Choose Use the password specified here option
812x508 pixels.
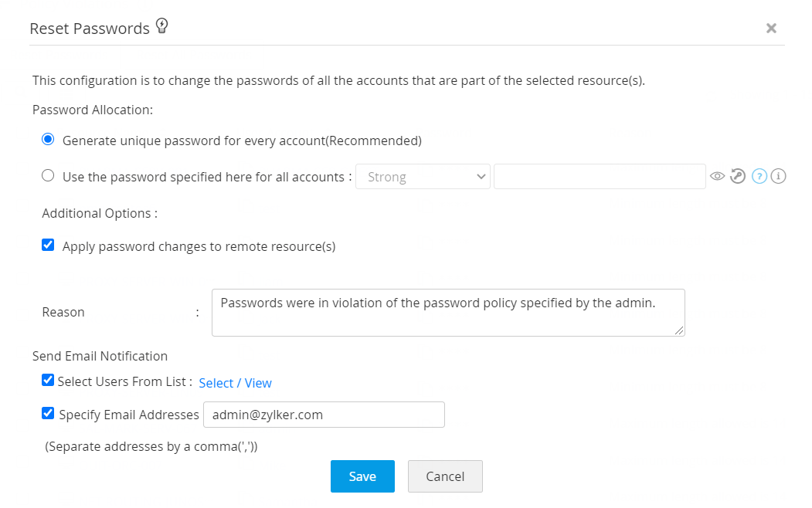click(48, 176)
